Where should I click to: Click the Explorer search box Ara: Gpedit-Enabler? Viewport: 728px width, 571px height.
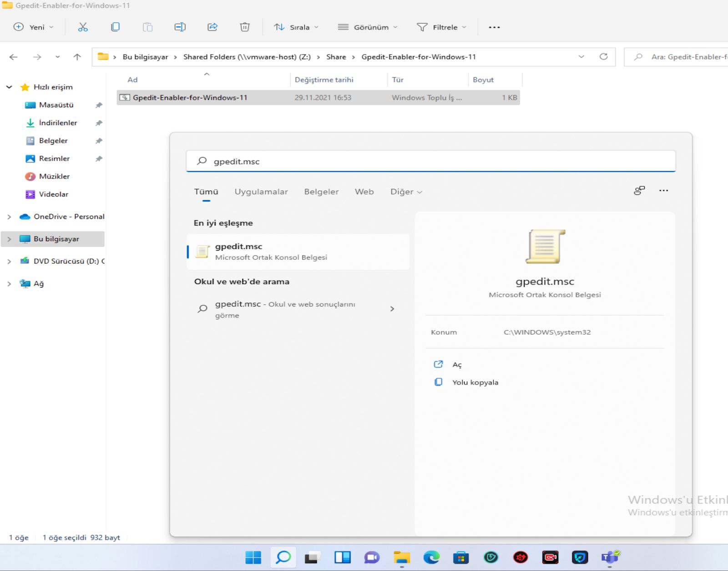tap(676, 57)
